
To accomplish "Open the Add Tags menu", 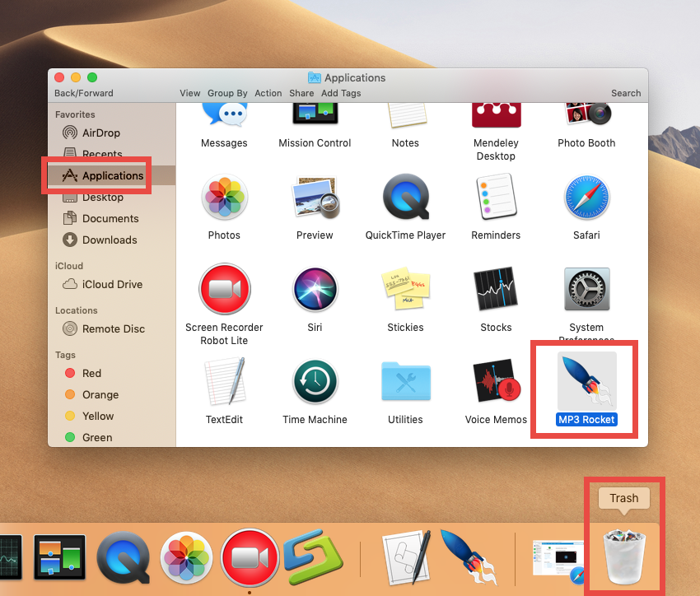I will tap(341, 93).
